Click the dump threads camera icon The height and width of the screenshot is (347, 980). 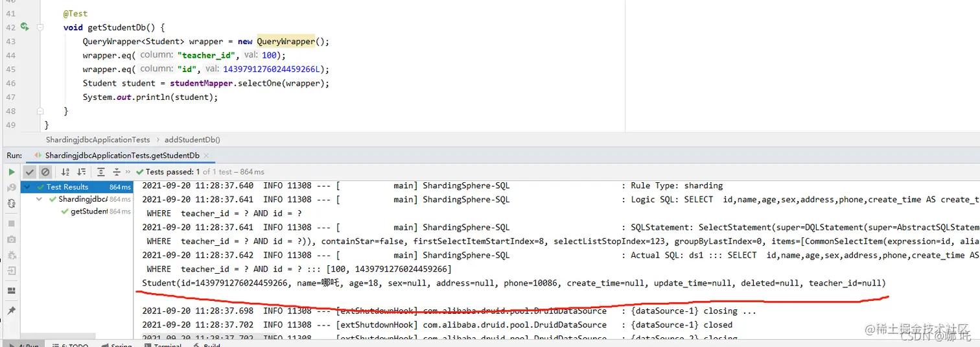tap(11, 239)
